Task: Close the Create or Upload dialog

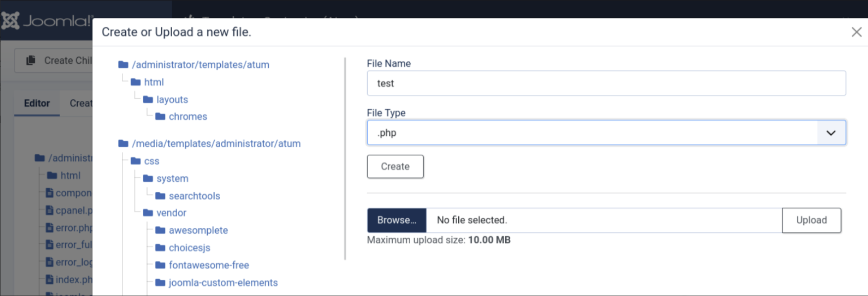Action: (856, 32)
